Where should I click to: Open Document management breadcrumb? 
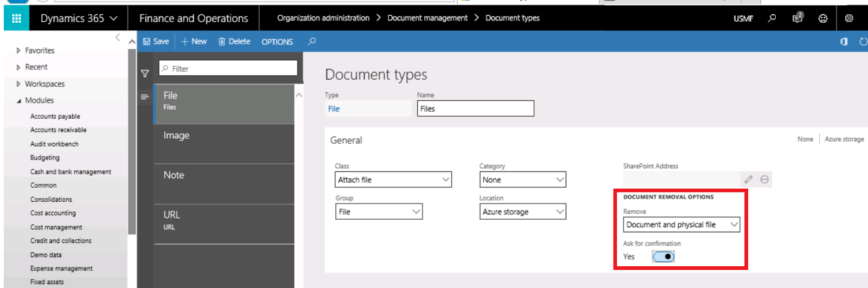(427, 18)
